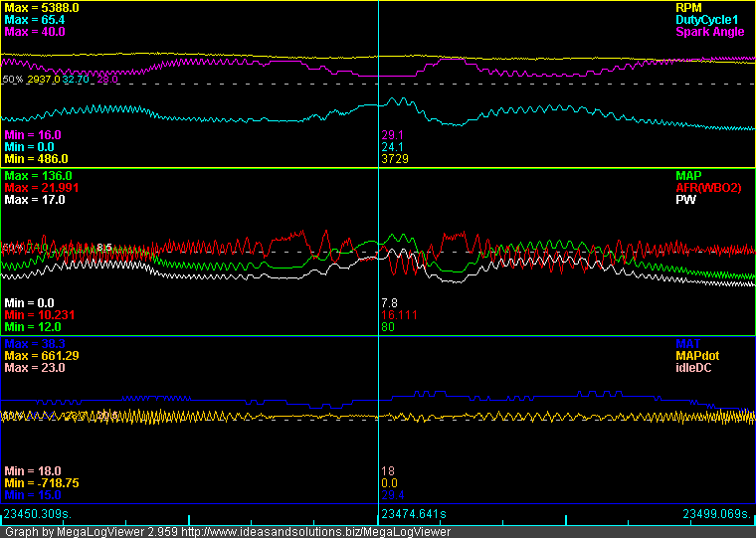
Task: Click the magenta 50% midpoint value 28.0
Action: pos(107,80)
